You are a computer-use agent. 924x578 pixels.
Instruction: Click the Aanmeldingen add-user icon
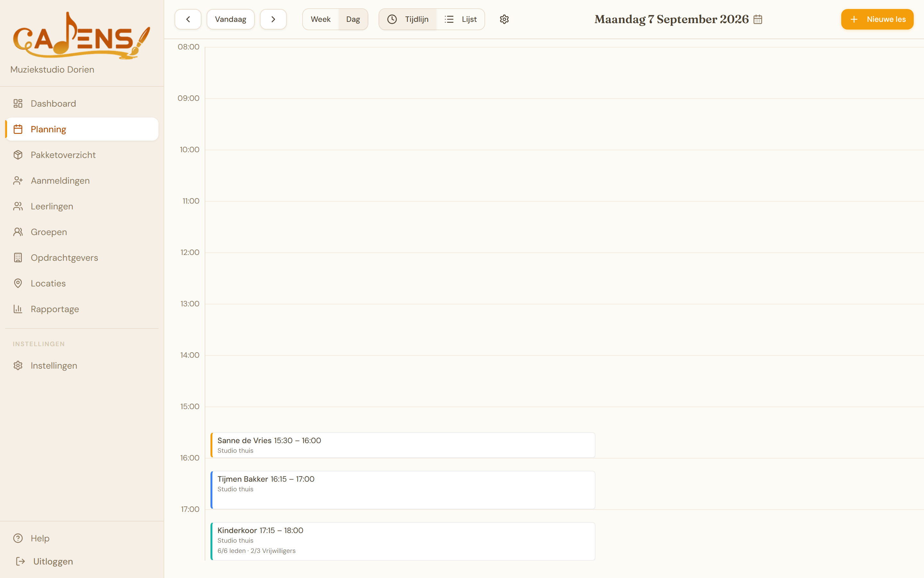point(18,180)
